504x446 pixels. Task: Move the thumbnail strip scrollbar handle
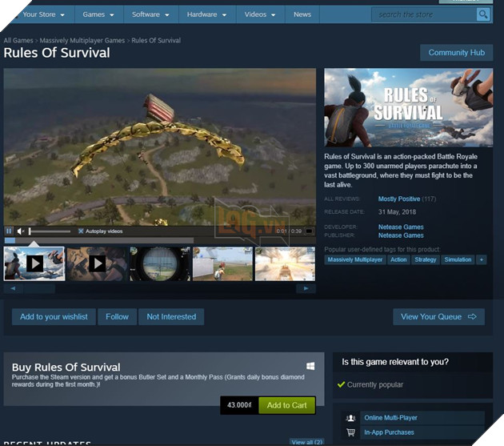pyautogui.click(x=39, y=288)
